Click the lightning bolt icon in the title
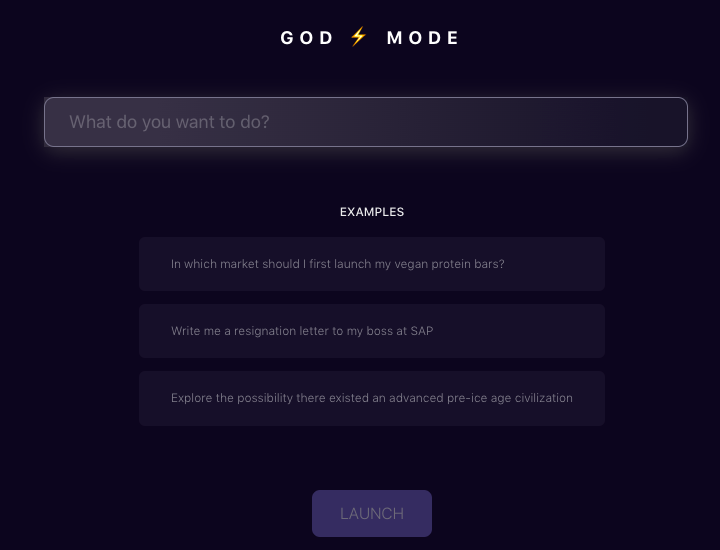Viewport: 720px width, 550px height. click(359, 37)
